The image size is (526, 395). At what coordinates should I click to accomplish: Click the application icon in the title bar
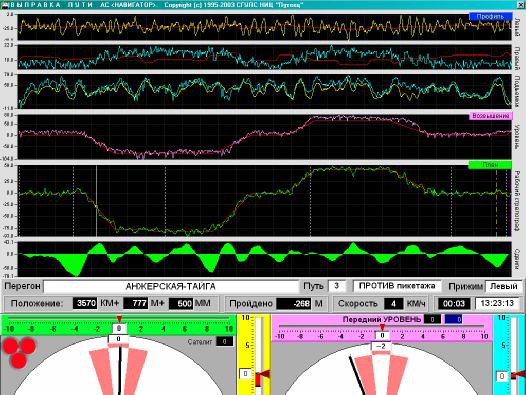(x=5, y=5)
